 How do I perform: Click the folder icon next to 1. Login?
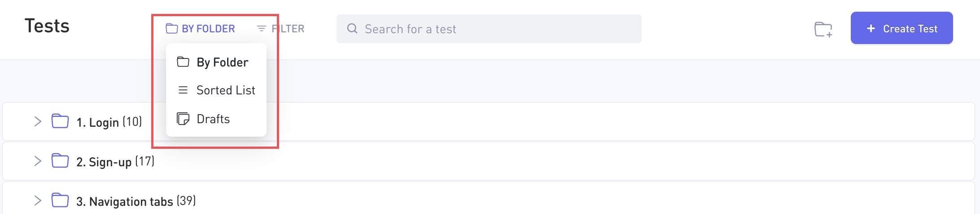pyautogui.click(x=60, y=121)
